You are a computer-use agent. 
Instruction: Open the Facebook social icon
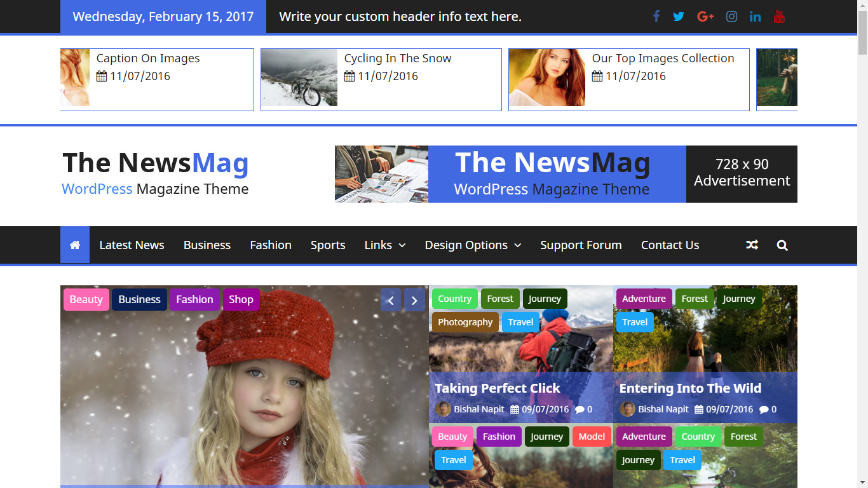(656, 17)
